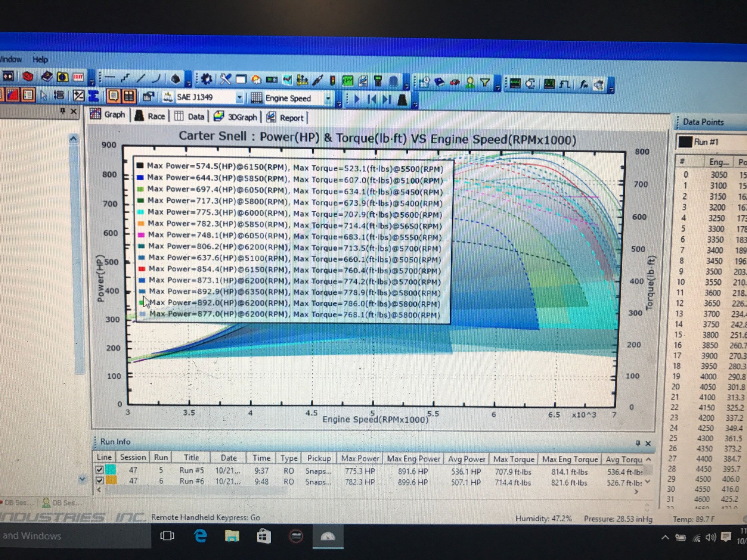Open the SAE J1349 correction dropdown
Screen dimensions: 747x560
tap(239, 98)
